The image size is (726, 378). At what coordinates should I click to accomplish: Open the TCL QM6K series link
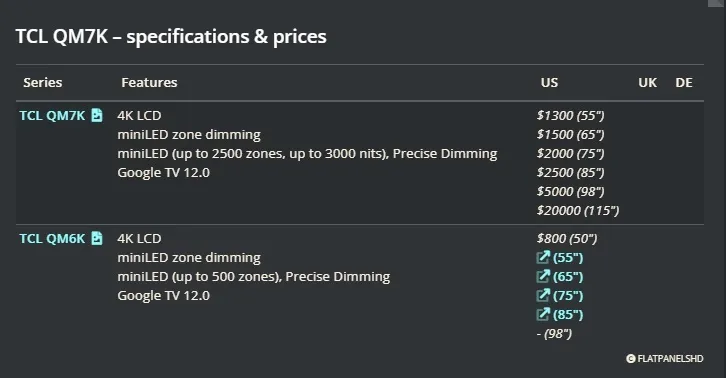(x=52, y=239)
